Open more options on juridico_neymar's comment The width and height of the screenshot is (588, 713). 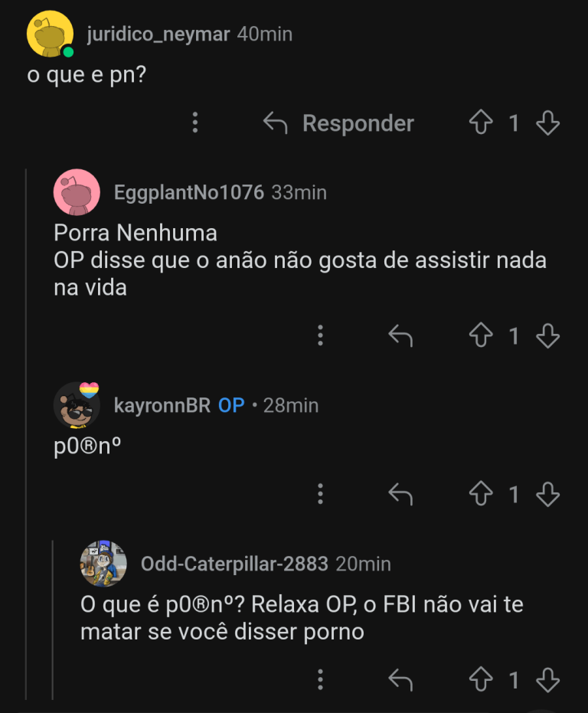coord(195,123)
